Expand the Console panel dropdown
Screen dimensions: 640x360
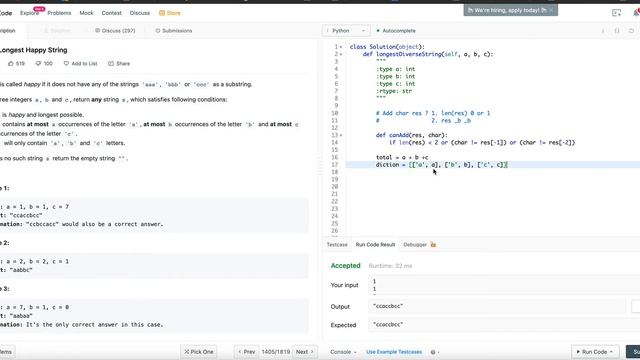tap(343, 352)
